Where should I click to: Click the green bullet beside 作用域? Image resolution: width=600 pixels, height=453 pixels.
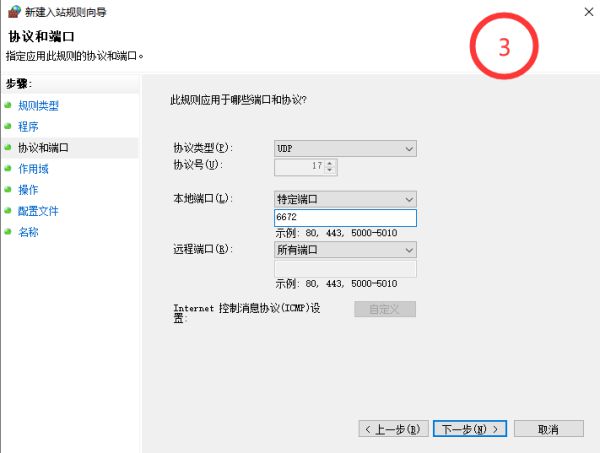[x=8, y=168]
